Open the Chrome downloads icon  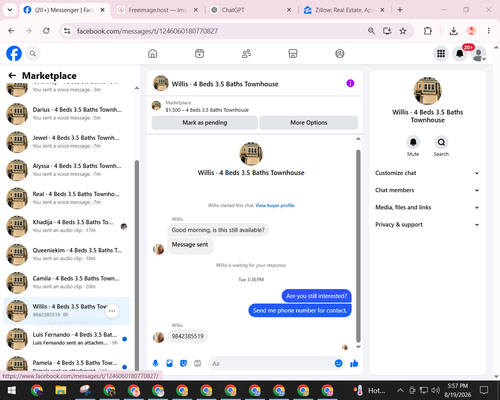pos(453,31)
